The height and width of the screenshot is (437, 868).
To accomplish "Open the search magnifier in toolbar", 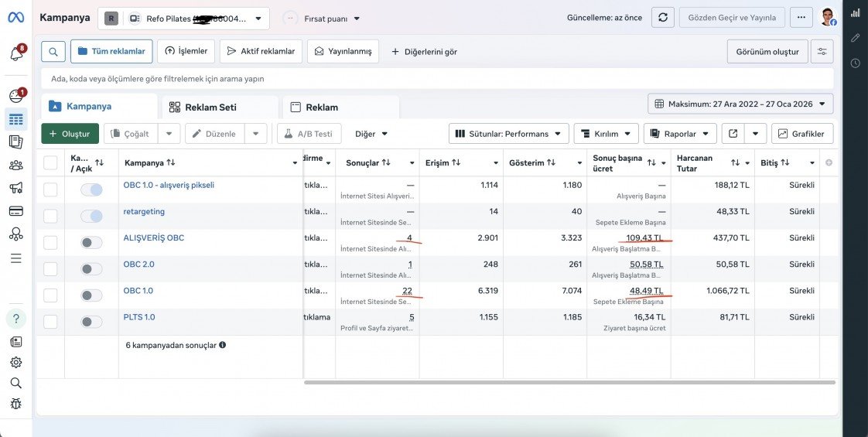I will pos(53,52).
